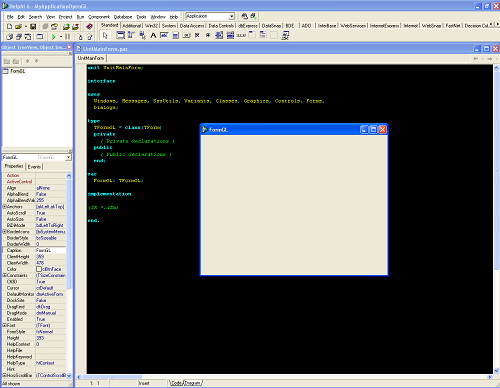This screenshot has height=388, width=500.
Task: Select the UnitMainForm editor tab
Action: click(x=91, y=58)
